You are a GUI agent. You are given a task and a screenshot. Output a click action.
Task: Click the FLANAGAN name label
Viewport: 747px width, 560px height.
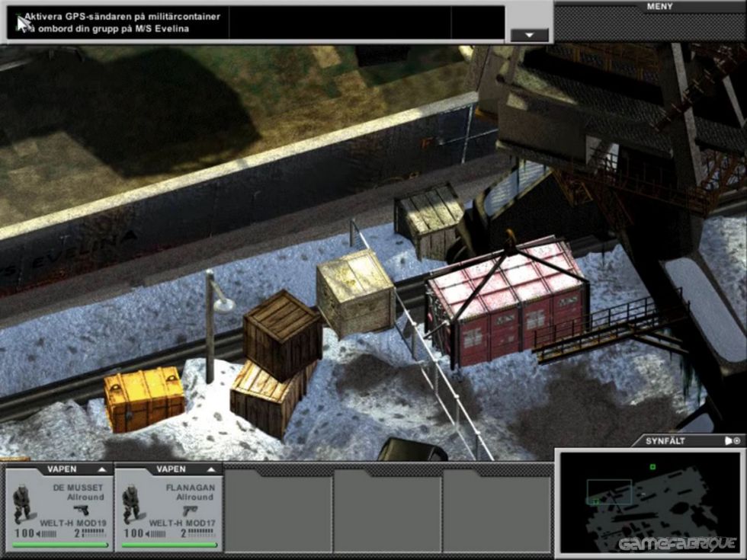191,488
